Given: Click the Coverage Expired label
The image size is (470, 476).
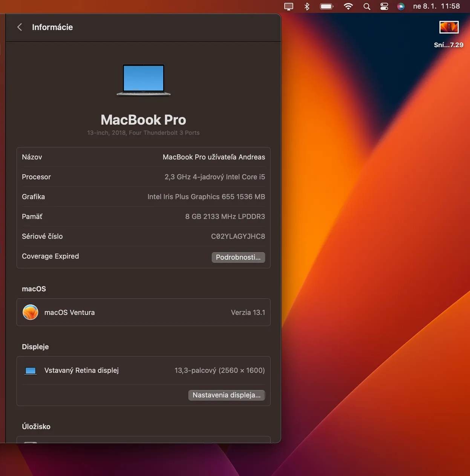Looking at the screenshot, I should tap(51, 256).
